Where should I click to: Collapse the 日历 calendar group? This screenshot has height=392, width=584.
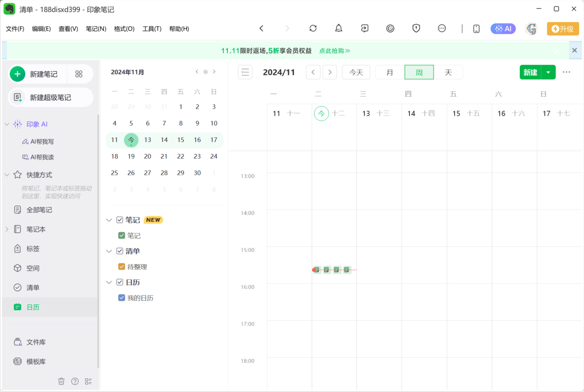[x=109, y=282]
